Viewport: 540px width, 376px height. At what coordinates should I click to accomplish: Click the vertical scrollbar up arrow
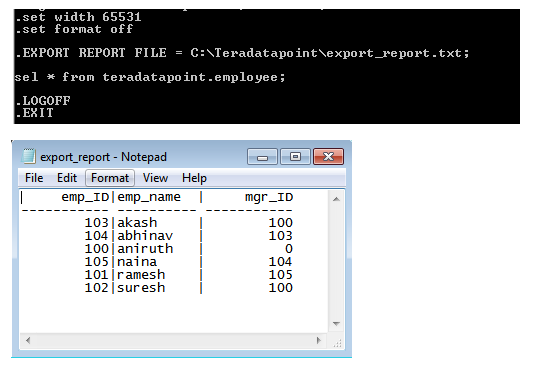click(336, 199)
